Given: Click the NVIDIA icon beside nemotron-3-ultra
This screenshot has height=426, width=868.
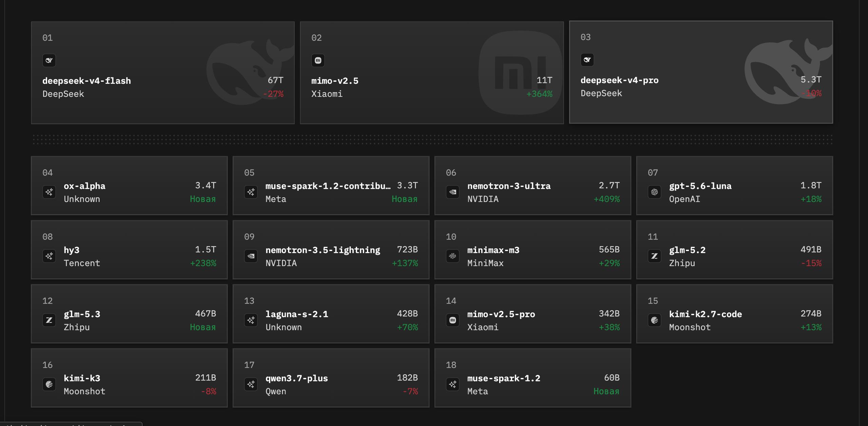Looking at the screenshot, I should click(453, 192).
